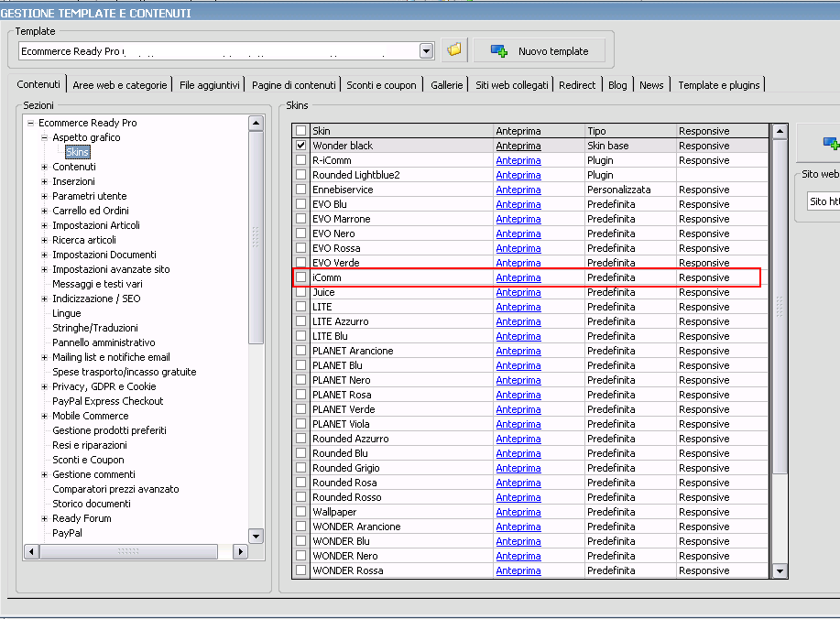
Task: Tick the iComm skin checkbox
Action: pos(301,277)
